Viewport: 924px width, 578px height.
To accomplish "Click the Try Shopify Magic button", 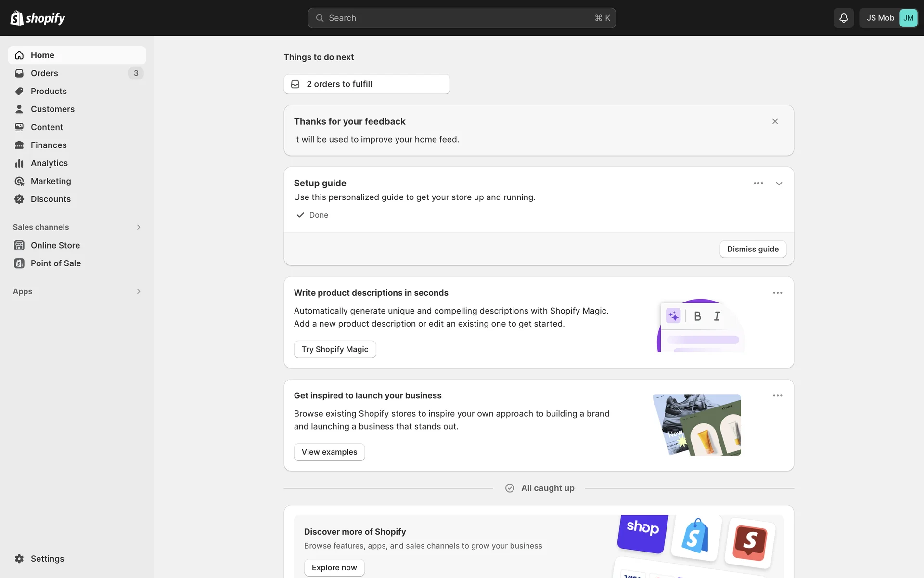I will click(x=334, y=349).
